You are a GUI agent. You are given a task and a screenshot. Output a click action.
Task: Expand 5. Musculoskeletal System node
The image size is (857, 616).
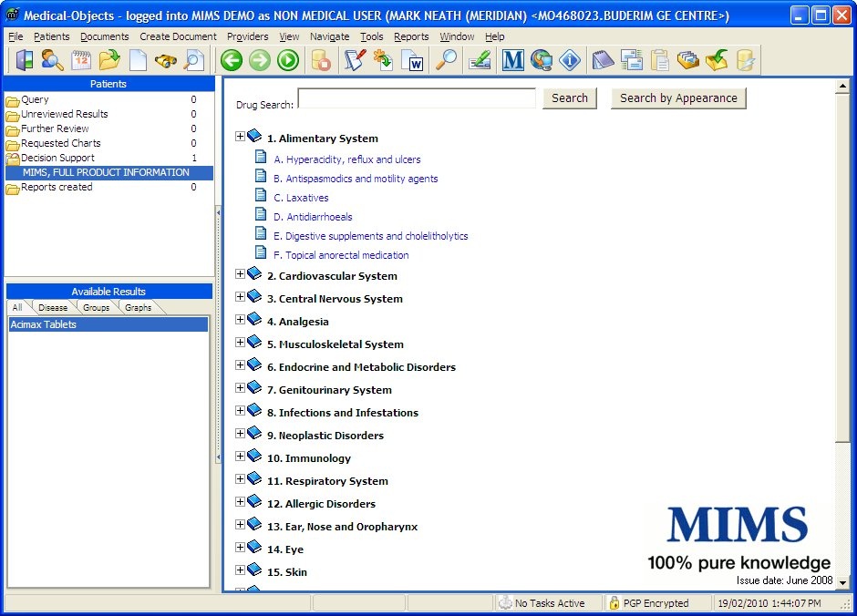(x=240, y=343)
